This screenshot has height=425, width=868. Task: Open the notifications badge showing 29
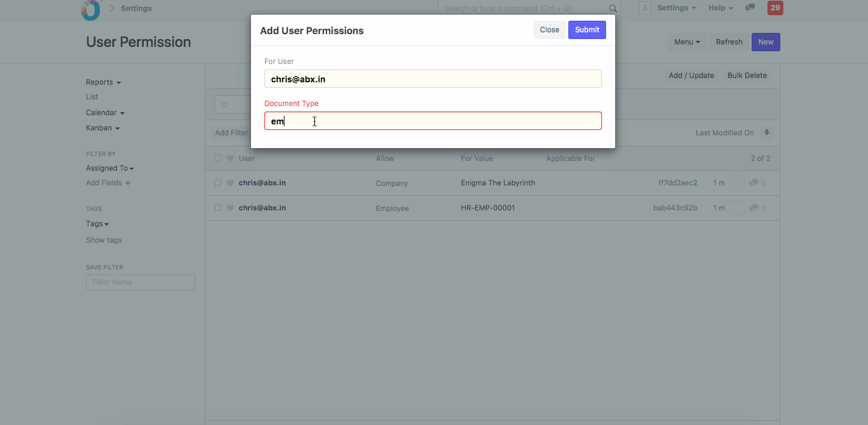(x=775, y=8)
